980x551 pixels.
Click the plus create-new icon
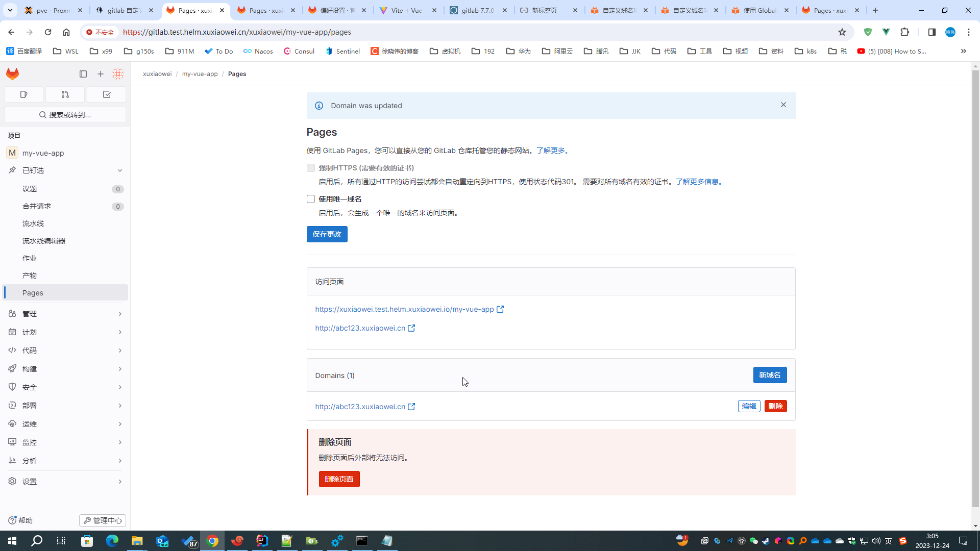click(101, 74)
